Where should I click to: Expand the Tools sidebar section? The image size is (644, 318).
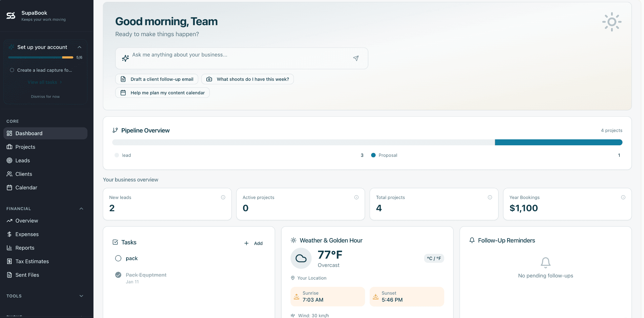pyautogui.click(x=81, y=296)
